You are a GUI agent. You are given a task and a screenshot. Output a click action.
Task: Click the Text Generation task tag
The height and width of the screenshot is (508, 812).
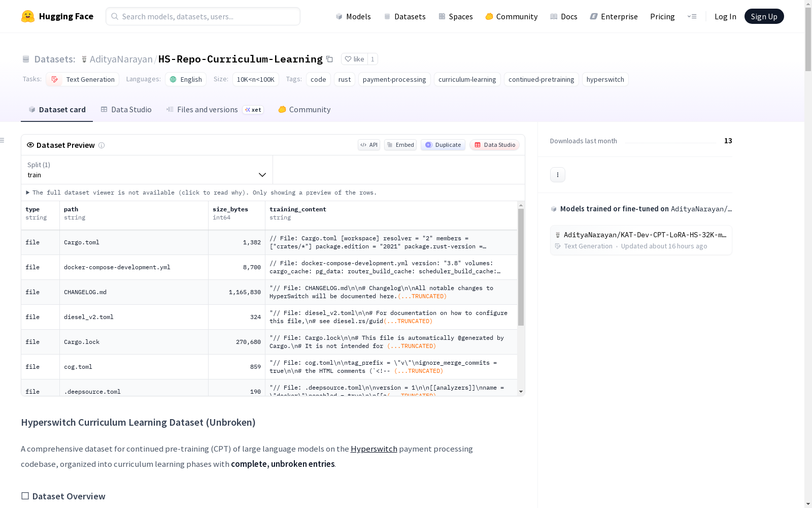click(82, 79)
